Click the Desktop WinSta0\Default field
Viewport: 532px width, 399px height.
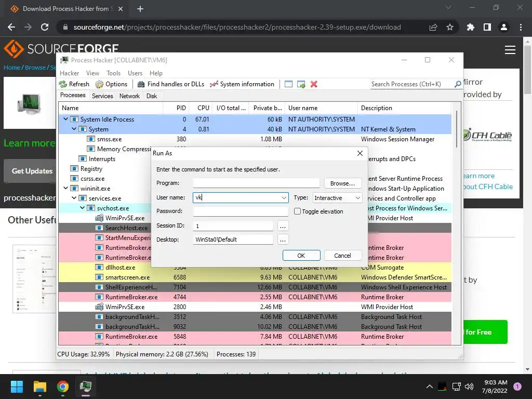[233, 240]
